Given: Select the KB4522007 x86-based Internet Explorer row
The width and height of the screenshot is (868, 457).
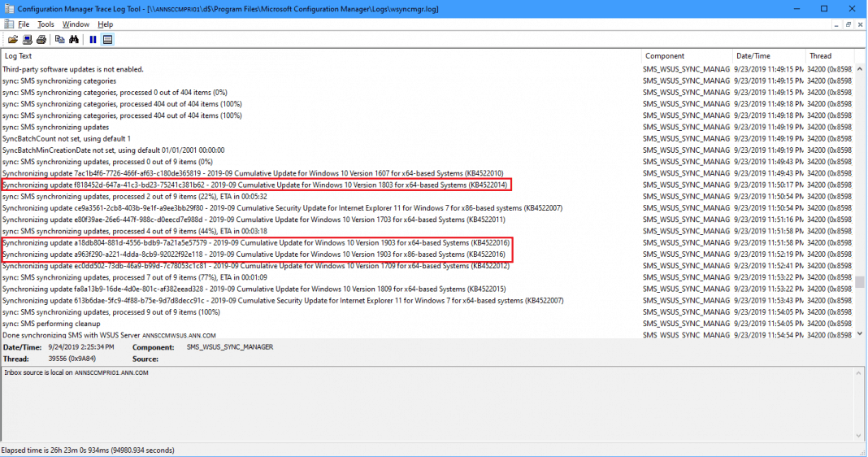Looking at the screenshot, I should (427, 208).
